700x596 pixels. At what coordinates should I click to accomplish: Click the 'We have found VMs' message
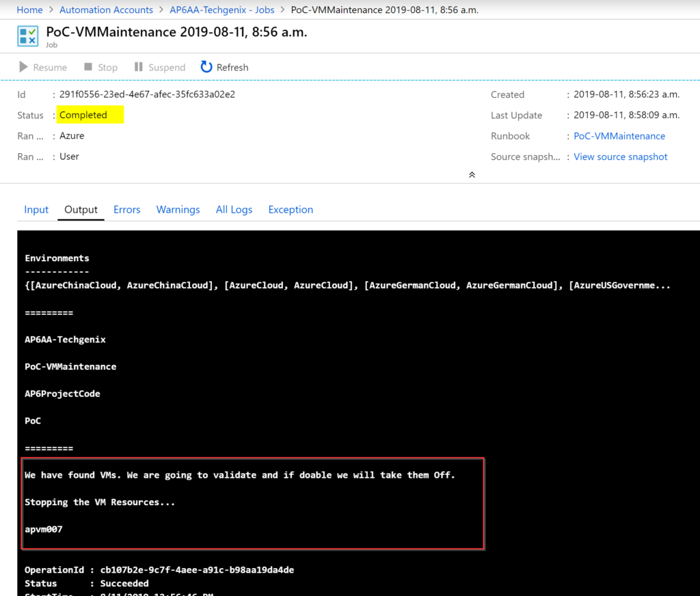[x=240, y=475]
